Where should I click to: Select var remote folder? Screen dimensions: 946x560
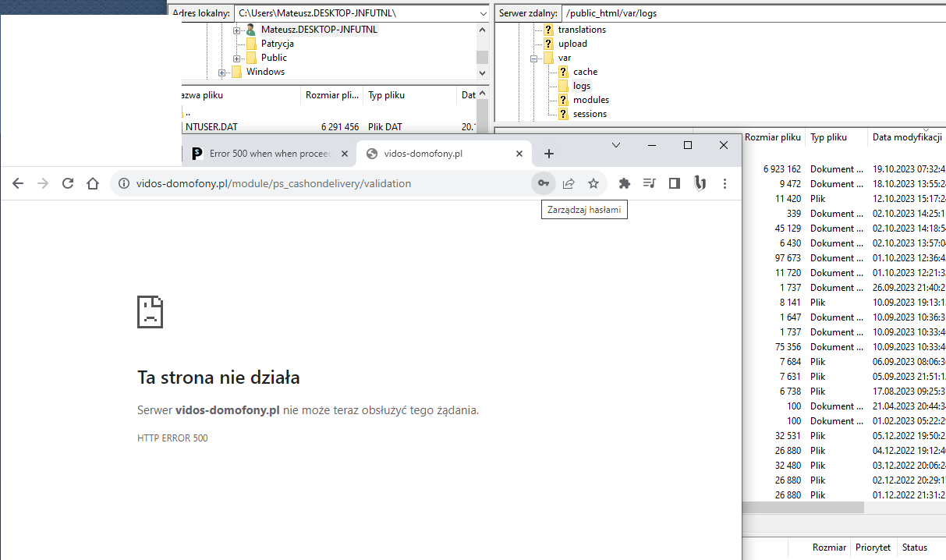click(564, 58)
